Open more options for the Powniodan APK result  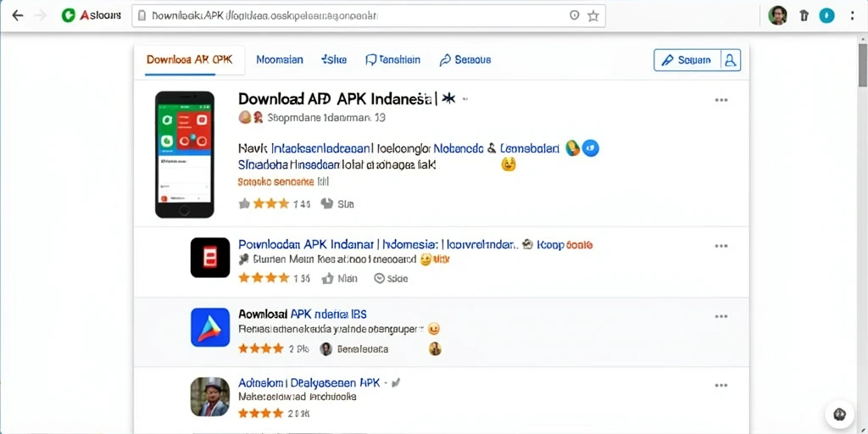pos(721,246)
